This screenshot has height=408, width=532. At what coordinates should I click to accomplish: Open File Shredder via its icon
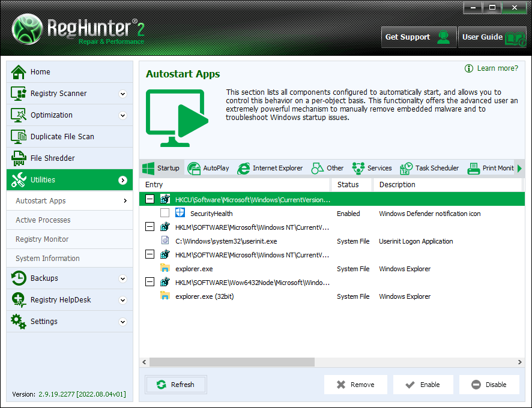click(x=19, y=158)
